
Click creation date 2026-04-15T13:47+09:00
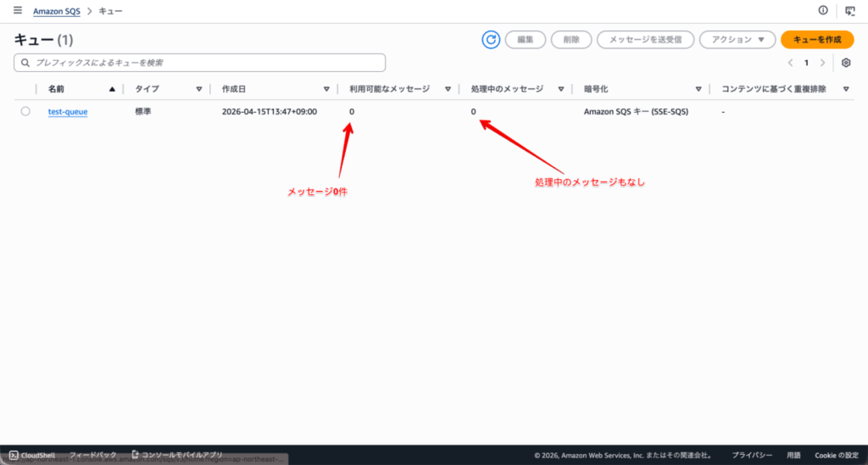(x=270, y=111)
